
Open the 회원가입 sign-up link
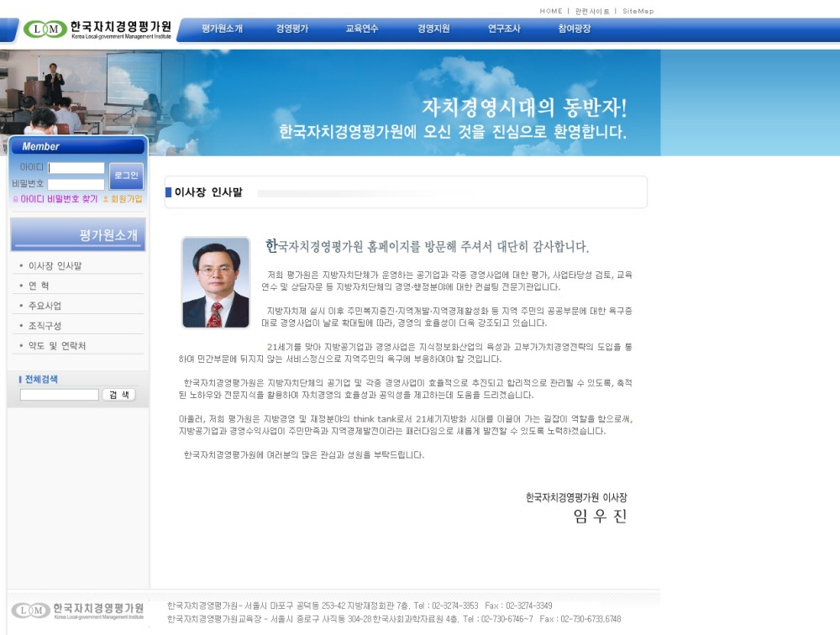[x=126, y=199]
